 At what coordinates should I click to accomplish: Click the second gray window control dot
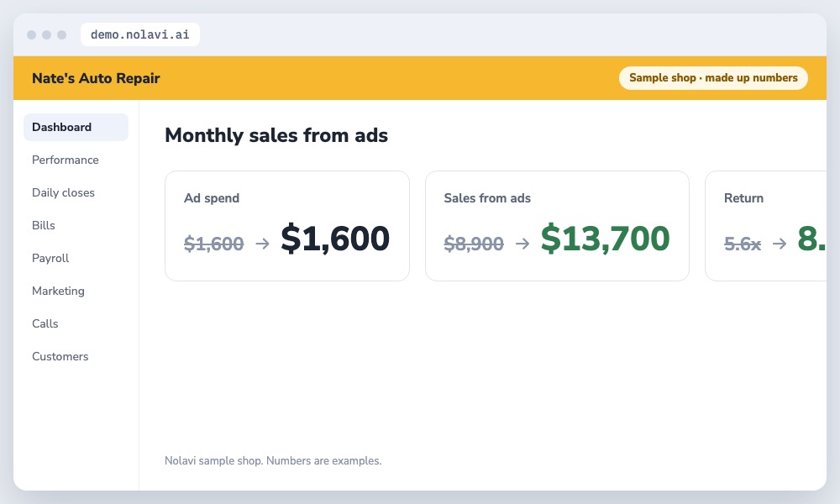click(x=46, y=34)
